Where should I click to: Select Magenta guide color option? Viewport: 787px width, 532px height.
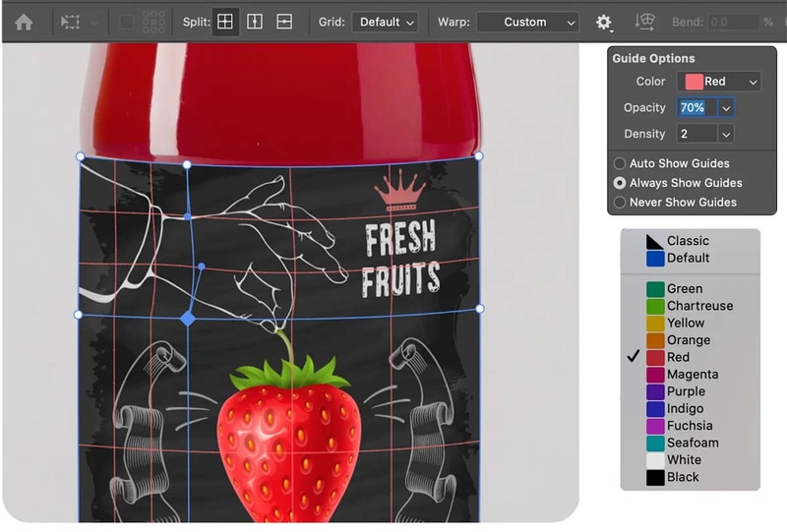tap(691, 375)
